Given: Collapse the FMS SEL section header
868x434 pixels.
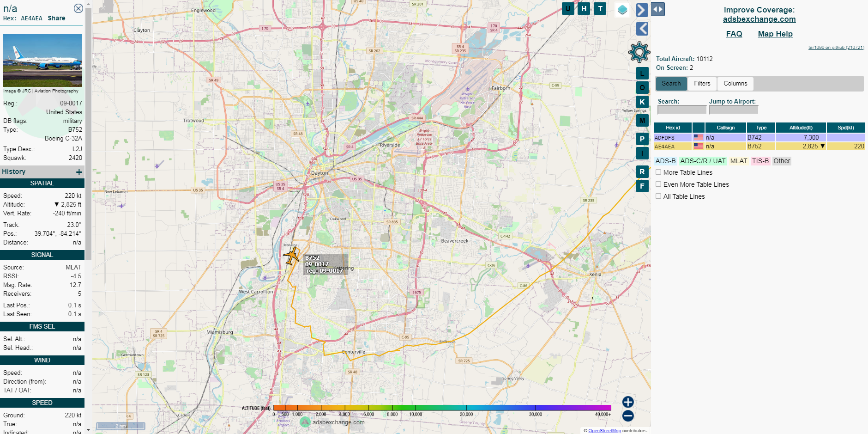Looking at the screenshot, I should tap(42, 327).
